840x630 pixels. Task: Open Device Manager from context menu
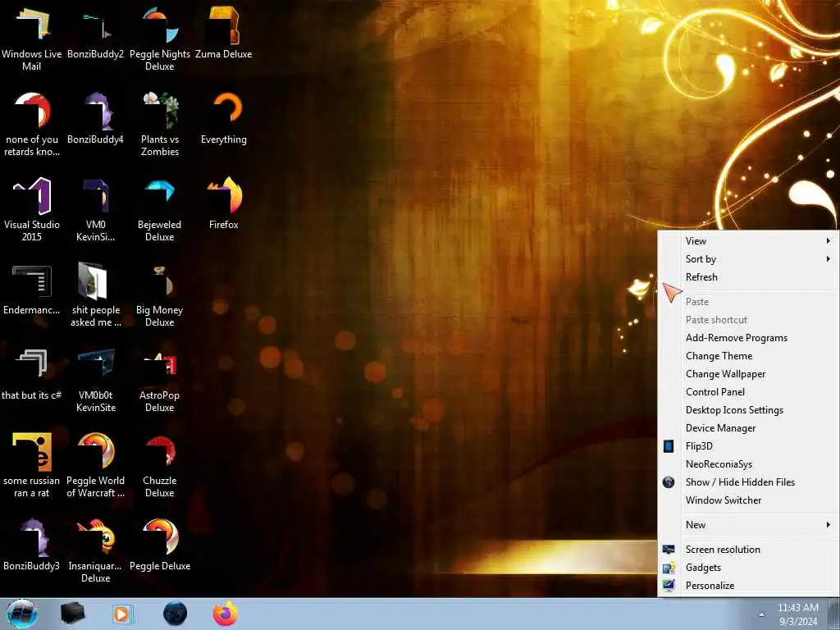[748, 428]
